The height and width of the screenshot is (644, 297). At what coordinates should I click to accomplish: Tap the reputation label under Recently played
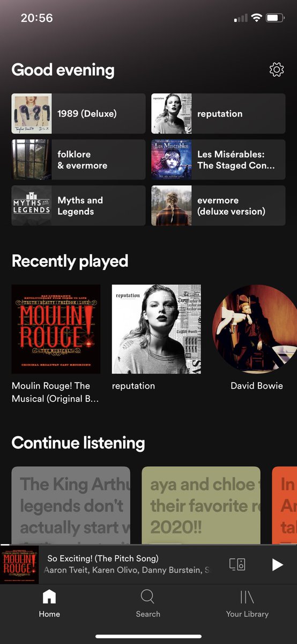[133, 386]
